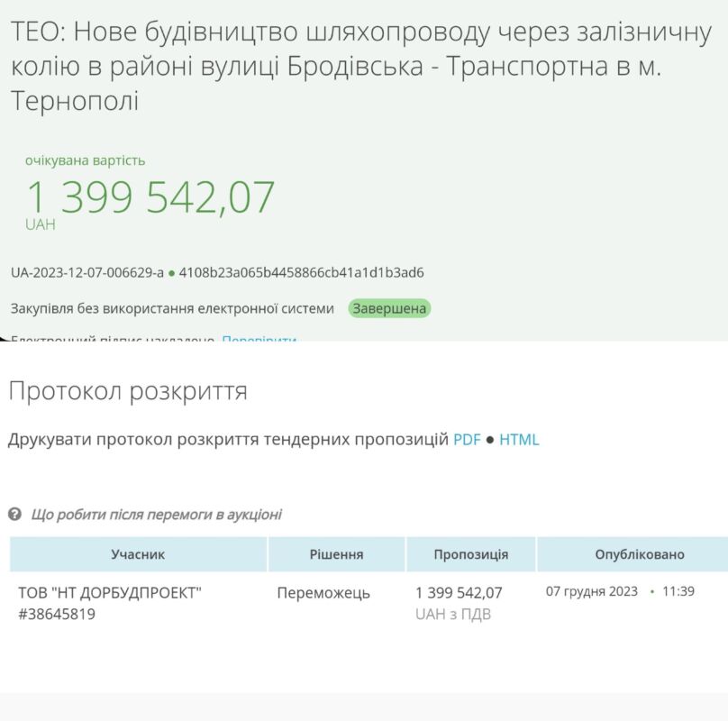Click the Рішення column header
Image resolution: width=728 pixels, height=721 pixels.
tap(337, 554)
